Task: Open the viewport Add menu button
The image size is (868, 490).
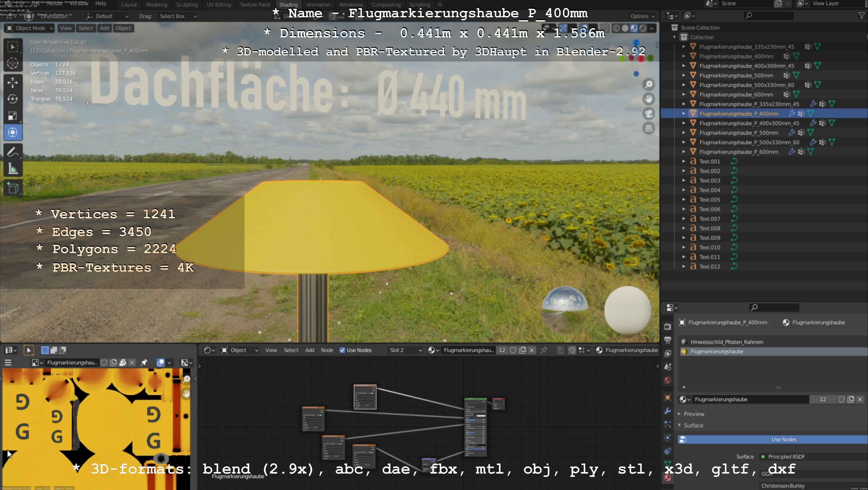Action: click(104, 28)
